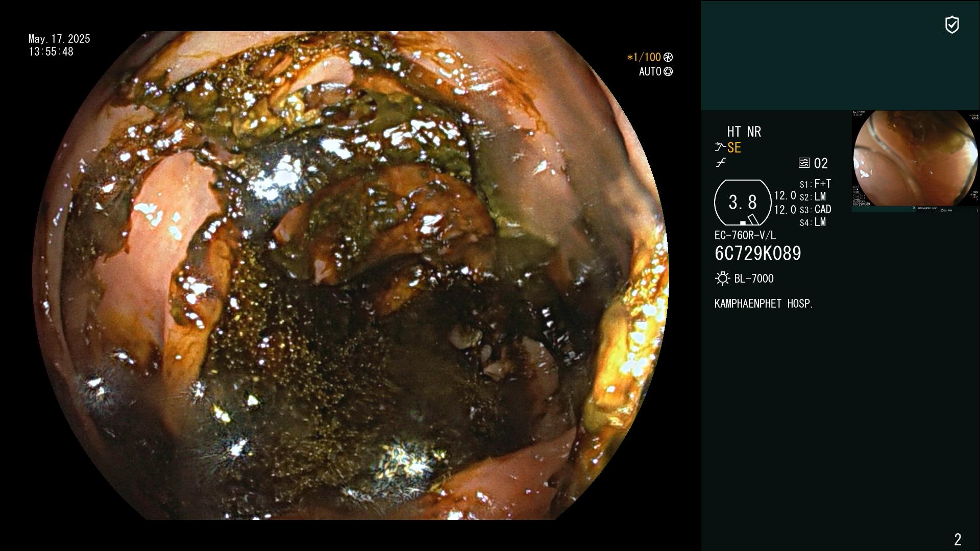980x551 pixels.
Task: Click the iris icon next to AUTO
Action: click(668, 72)
